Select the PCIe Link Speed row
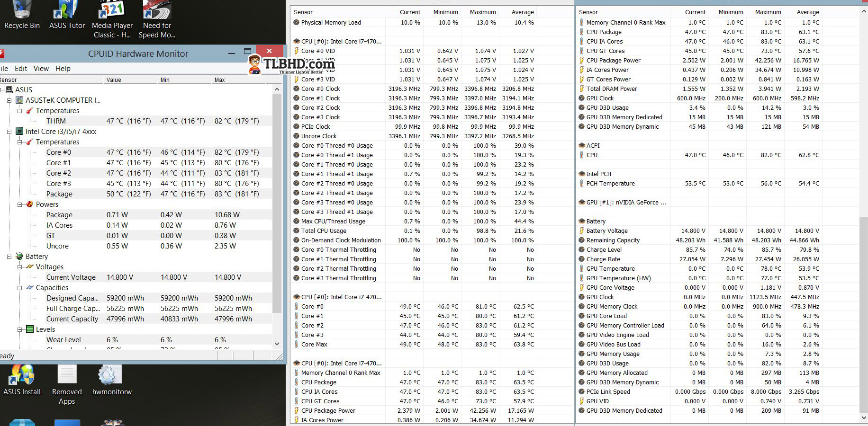868x426 pixels. click(x=699, y=391)
